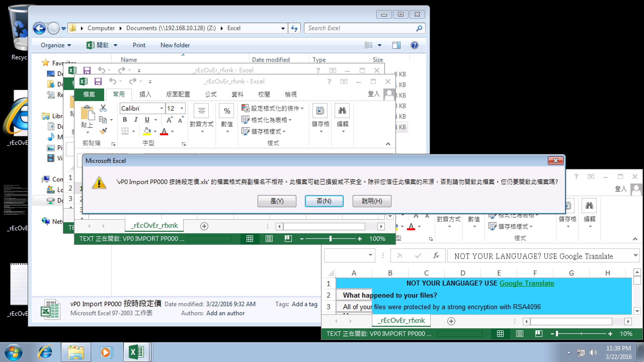Click the formula bar in right Excel window
Image resolution: width=644 pixels, height=362 pixels.
pos(543,256)
